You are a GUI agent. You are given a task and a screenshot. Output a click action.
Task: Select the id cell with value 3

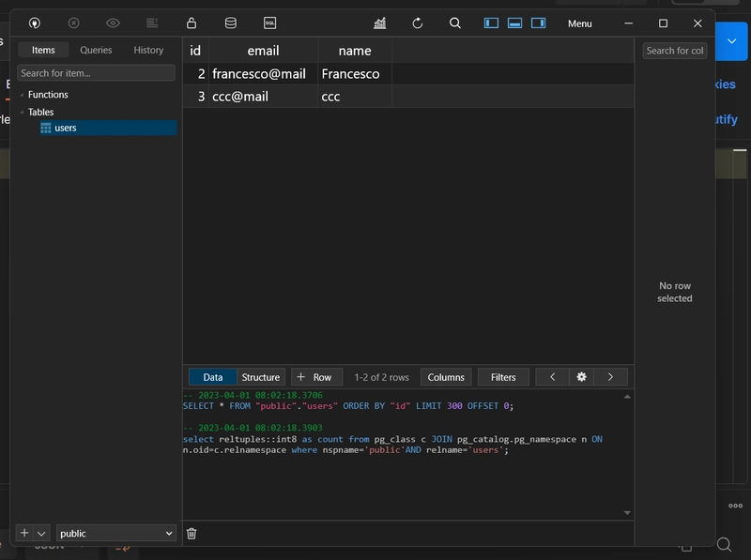195,97
